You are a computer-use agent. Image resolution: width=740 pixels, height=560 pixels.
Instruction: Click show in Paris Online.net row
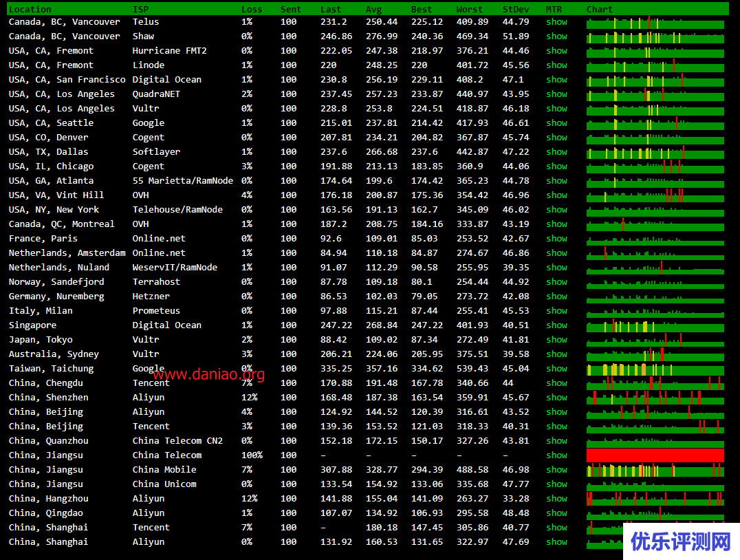[x=556, y=239]
